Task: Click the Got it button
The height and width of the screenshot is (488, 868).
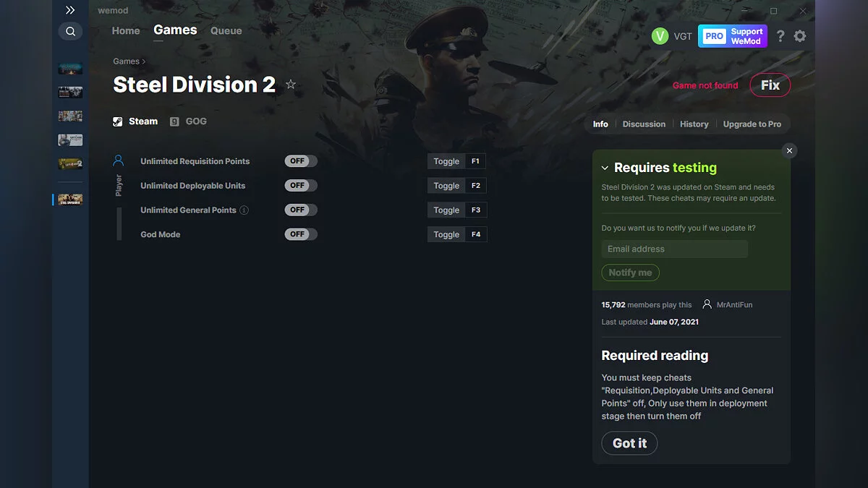Action: point(629,443)
